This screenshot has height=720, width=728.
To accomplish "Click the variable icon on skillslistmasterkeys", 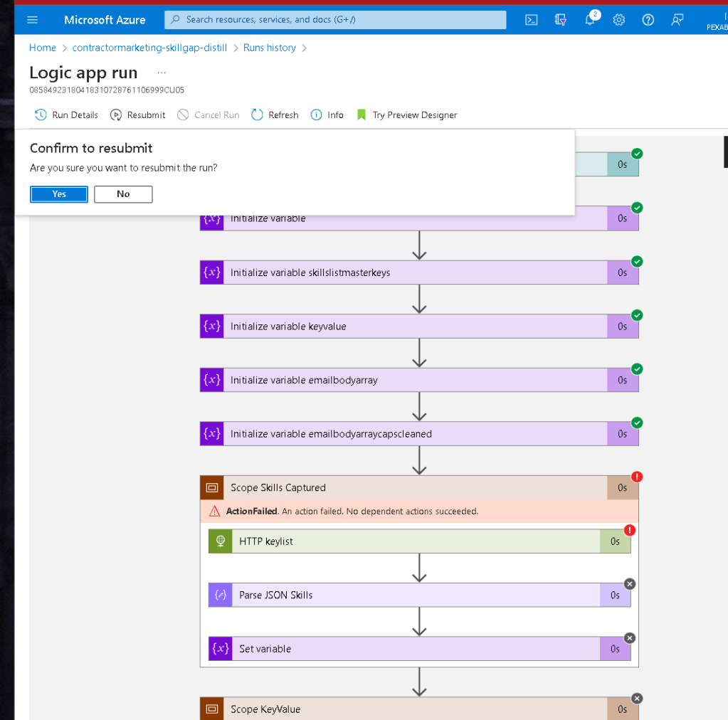I will 212,272.
